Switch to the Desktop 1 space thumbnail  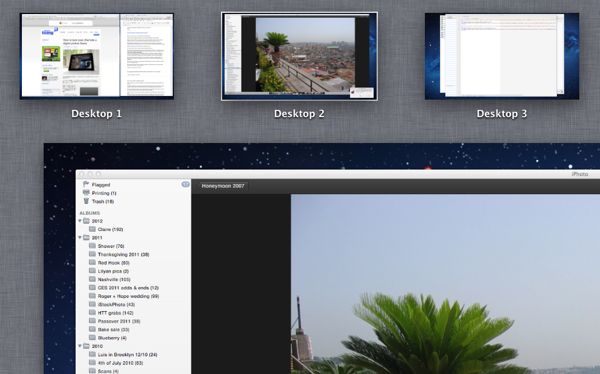pyautogui.click(x=97, y=56)
